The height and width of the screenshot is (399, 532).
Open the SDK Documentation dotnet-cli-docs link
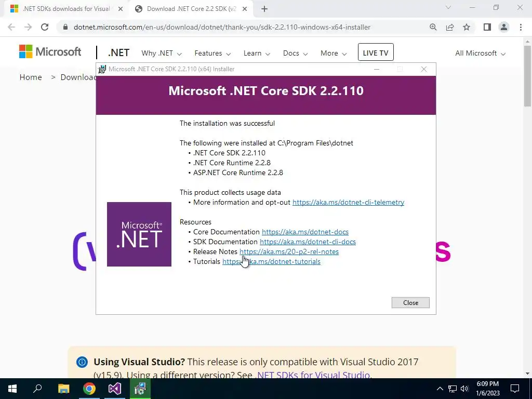pyautogui.click(x=308, y=242)
